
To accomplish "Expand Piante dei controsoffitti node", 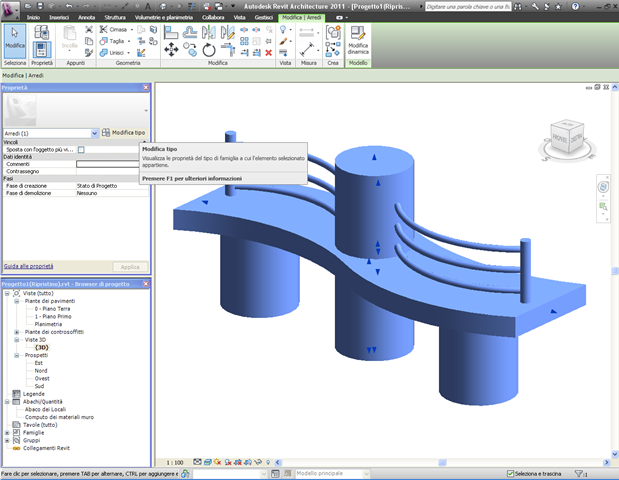I will (17, 332).
